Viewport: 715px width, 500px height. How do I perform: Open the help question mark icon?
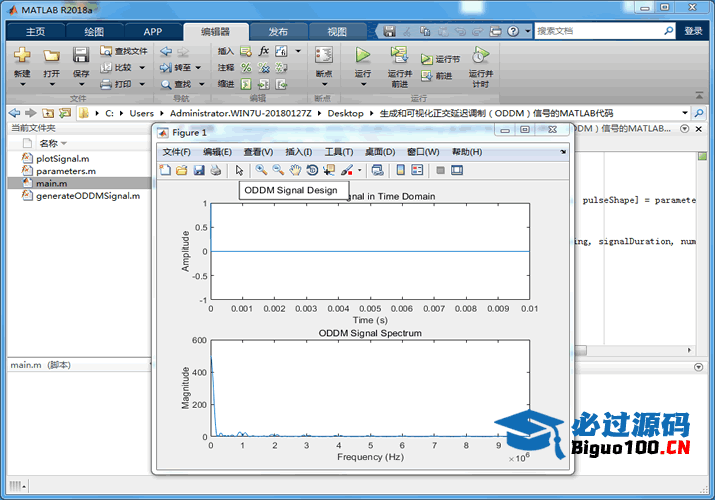513,31
